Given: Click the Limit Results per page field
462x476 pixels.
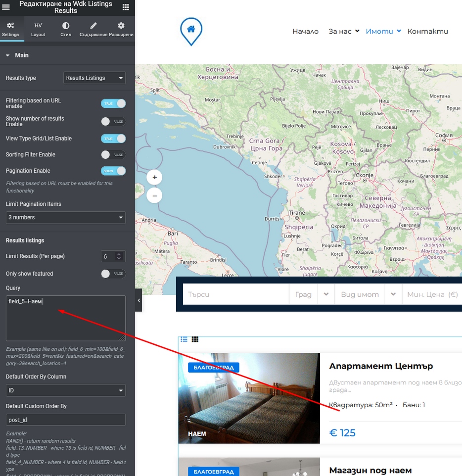Looking at the screenshot, I should click(109, 256).
